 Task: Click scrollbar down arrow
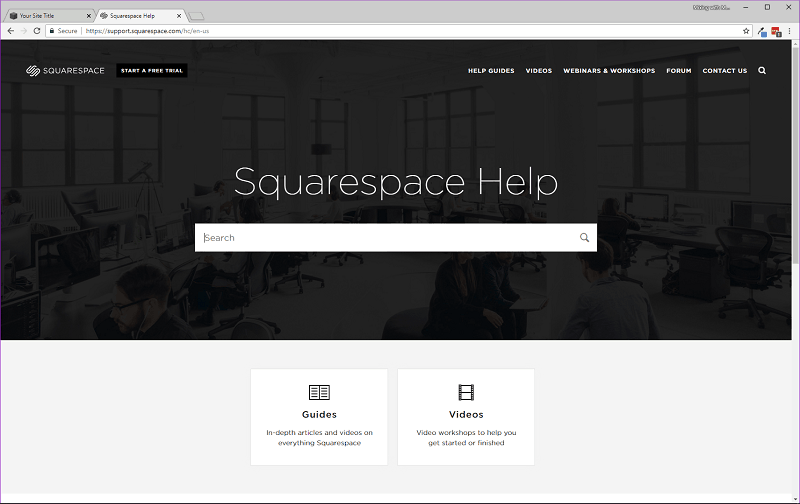tap(795, 498)
